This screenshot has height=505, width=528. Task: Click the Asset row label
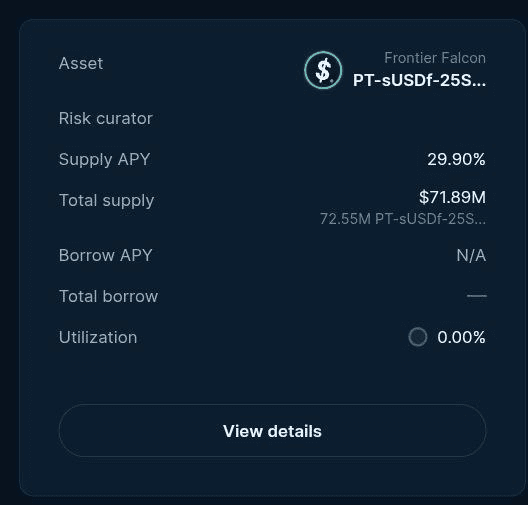(81, 63)
